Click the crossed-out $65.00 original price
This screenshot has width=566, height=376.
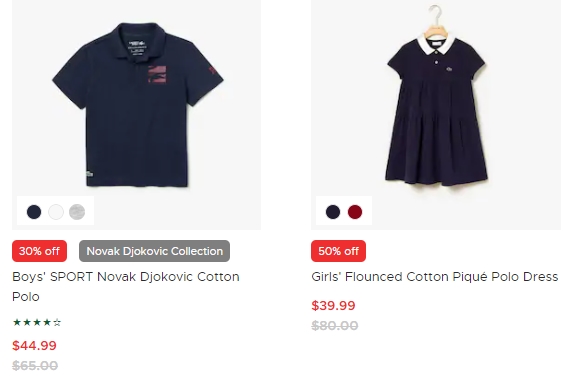tap(35, 366)
